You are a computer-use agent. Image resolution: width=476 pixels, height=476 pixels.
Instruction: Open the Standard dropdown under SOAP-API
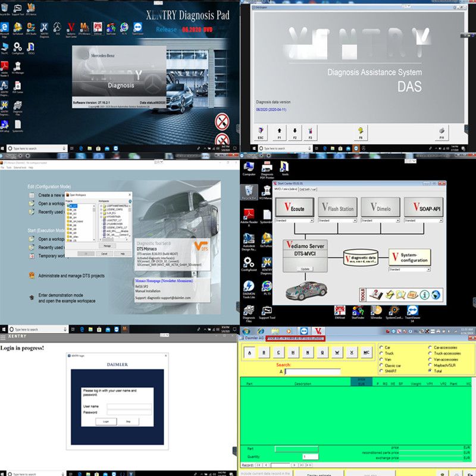coord(440,221)
